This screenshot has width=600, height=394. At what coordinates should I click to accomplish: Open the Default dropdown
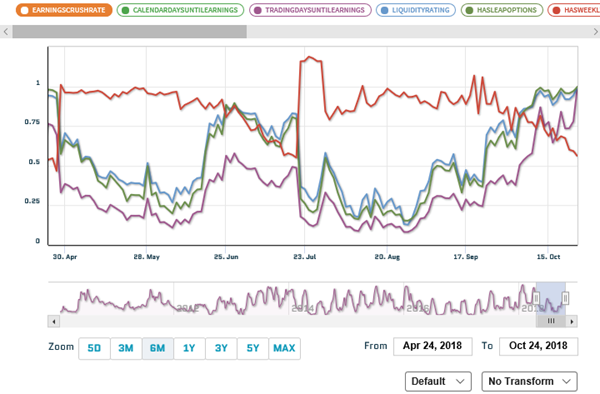[x=438, y=381]
